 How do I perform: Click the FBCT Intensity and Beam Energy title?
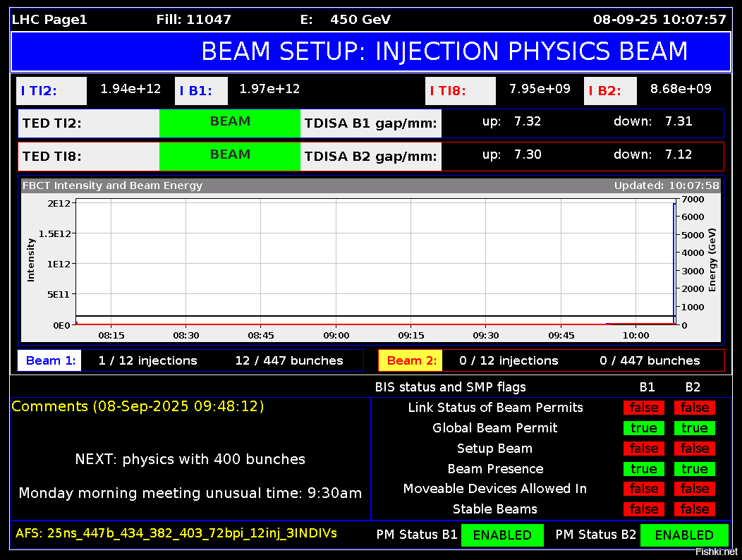(113, 185)
